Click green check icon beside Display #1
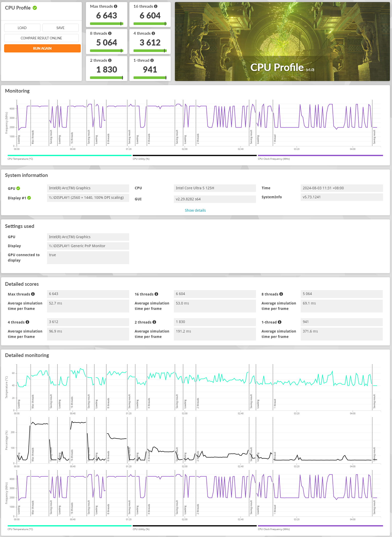 tap(29, 198)
